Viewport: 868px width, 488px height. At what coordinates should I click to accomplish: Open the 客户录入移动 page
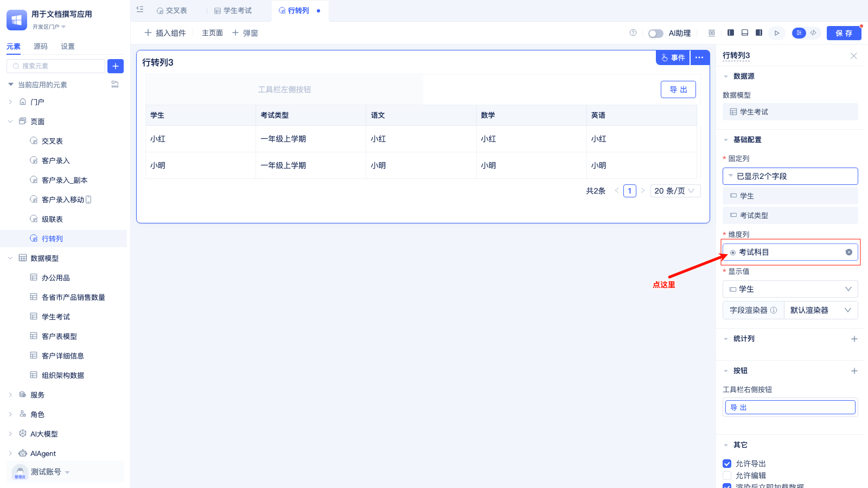pos(63,200)
